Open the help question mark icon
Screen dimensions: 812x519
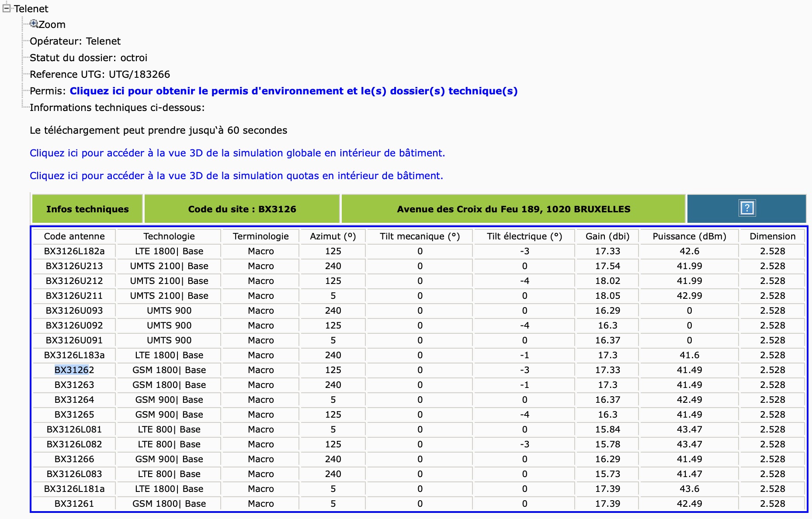pyautogui.click(x=747, y=208)
